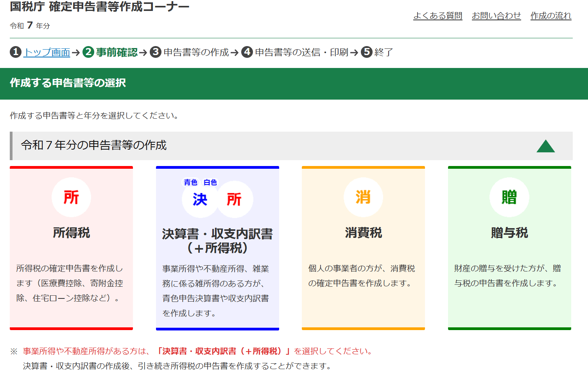The width and height of the screenshot is (588, 375).
Task: Click step 2 circle number icon
Action: pyautogui.click(x=88, y=52)
